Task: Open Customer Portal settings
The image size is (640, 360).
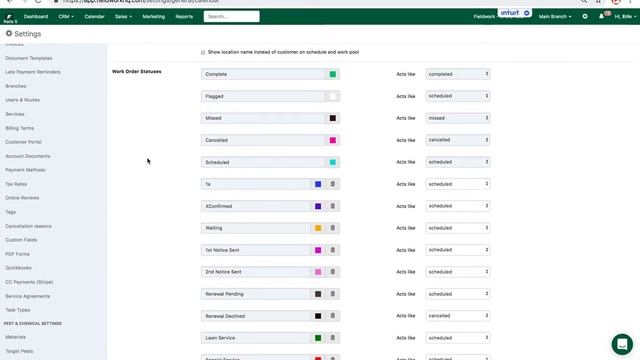Action: point(23,142)
